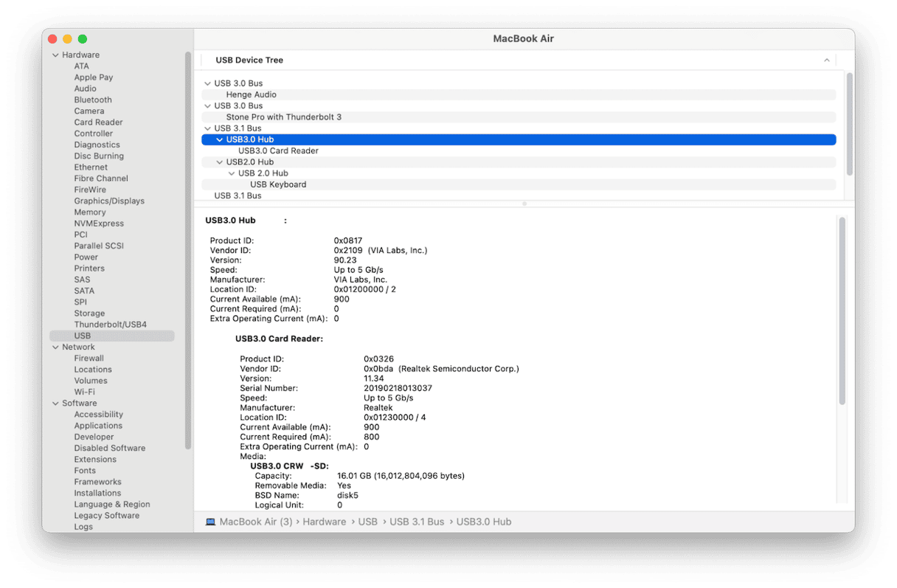Select Henge Audio device
The image size is (897, 588).
[x=251, y=94]
